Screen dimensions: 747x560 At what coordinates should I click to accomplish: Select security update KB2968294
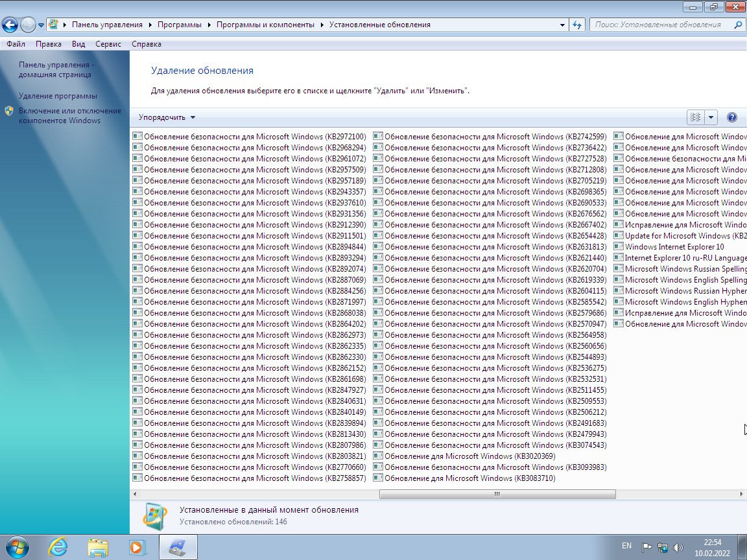click(x=250, y=148)
